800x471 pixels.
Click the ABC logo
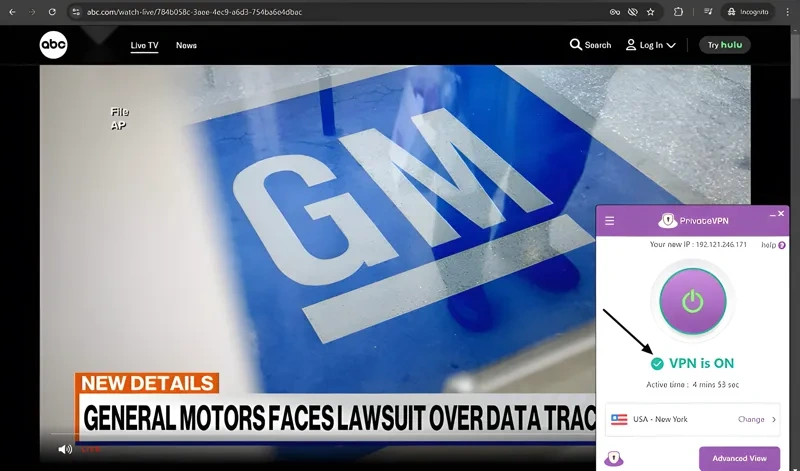(54, 45)
